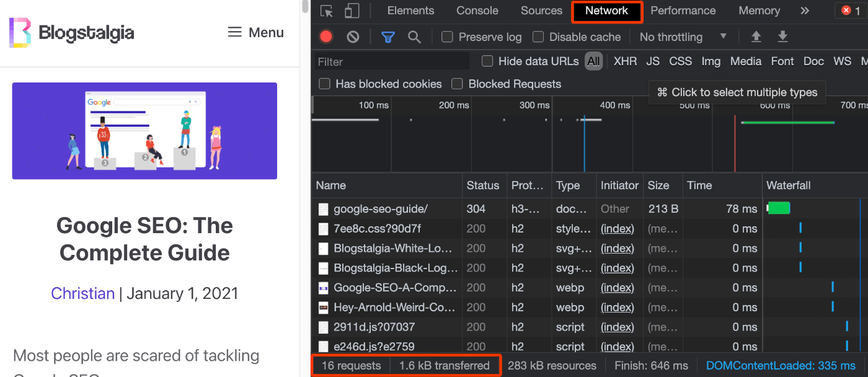This screenshot has height=377, width=868.
Task: Click the Google-SEO-A-Comp… image file icon
Action: point(324,288)
